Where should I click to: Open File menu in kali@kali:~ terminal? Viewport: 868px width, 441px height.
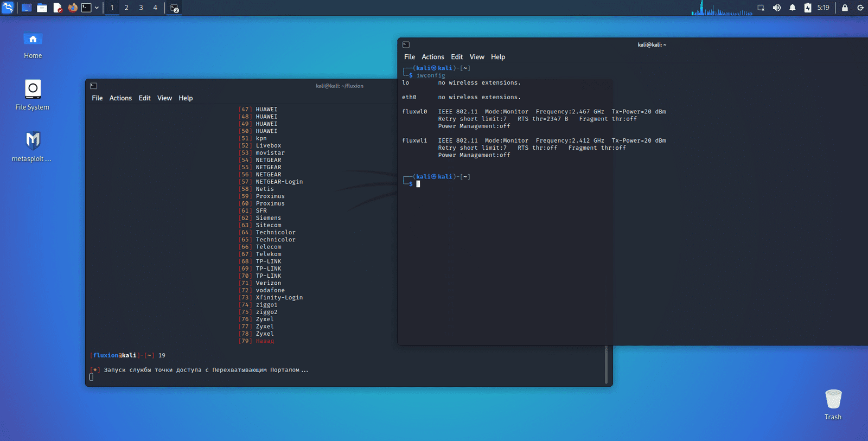[x=410, y=57]
